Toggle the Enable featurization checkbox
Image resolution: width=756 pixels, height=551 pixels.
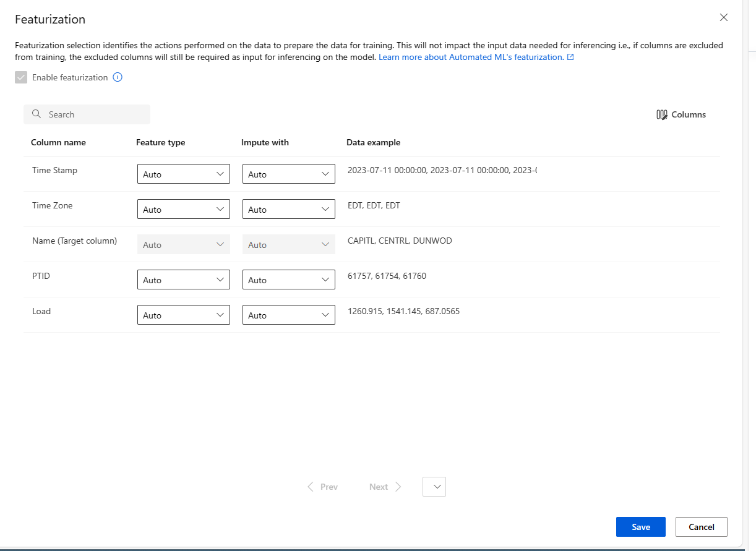tap(21, 77)
